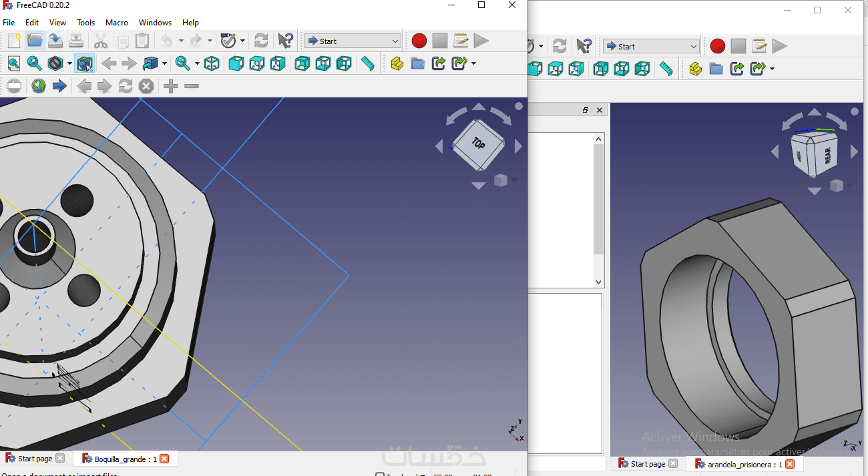Click Create group folder icon in left window
The width and height of the screenshot is (868, 476).
[418, 63]
